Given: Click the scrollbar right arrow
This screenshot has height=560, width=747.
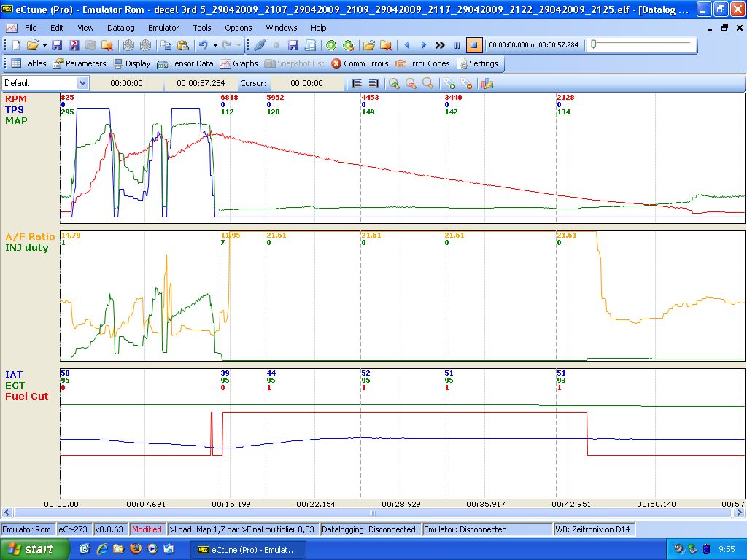Looking at the screenshot, I should tap(740, 513).
